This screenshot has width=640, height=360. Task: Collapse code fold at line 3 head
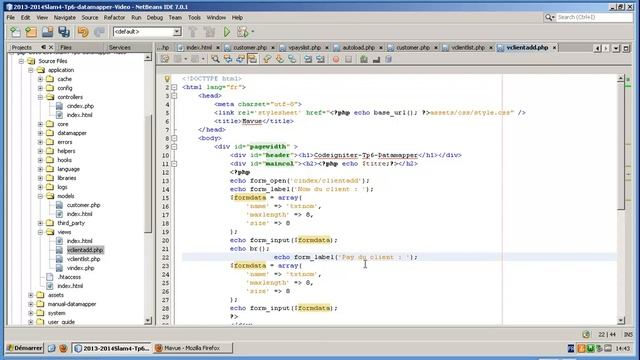(174, 96)
